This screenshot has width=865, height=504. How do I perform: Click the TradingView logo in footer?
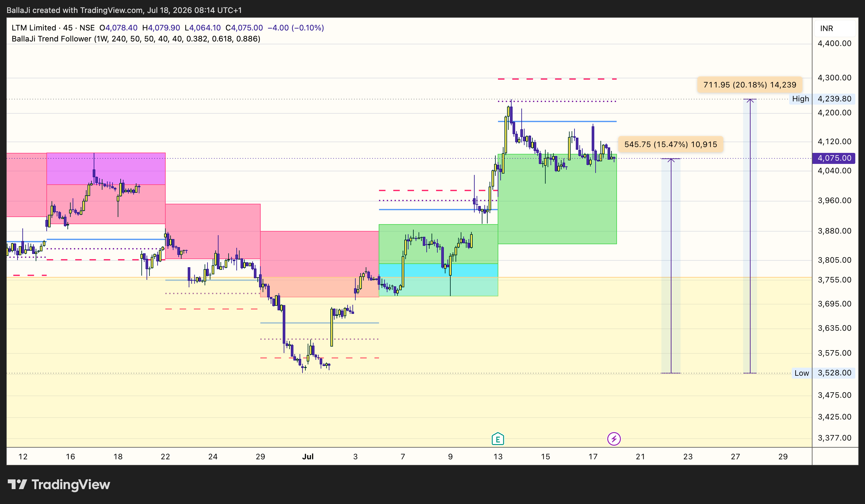(59, 485)
